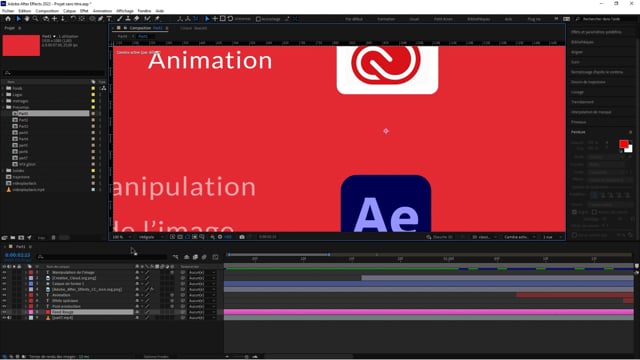Open the Aligner panel
Image resolution: width=640 pixels, height=360 pixels.
coord(577,52)
